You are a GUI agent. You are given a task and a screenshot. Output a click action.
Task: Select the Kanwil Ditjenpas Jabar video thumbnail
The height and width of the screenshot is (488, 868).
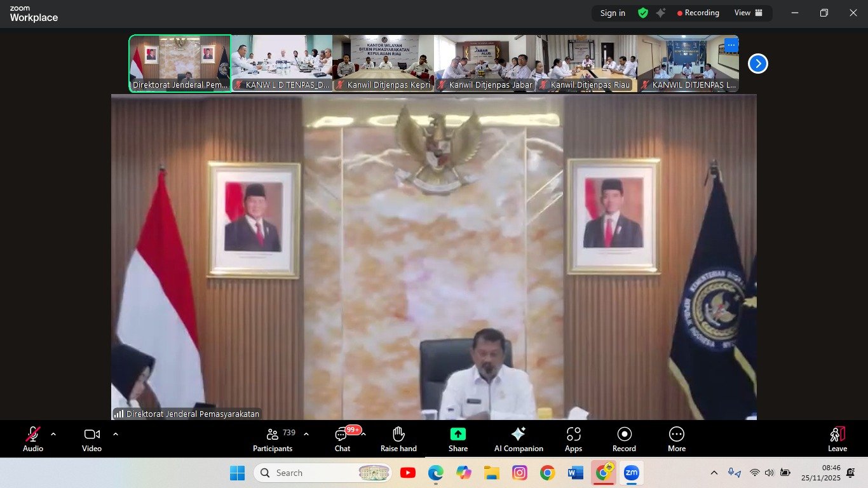tap(484, 64)
